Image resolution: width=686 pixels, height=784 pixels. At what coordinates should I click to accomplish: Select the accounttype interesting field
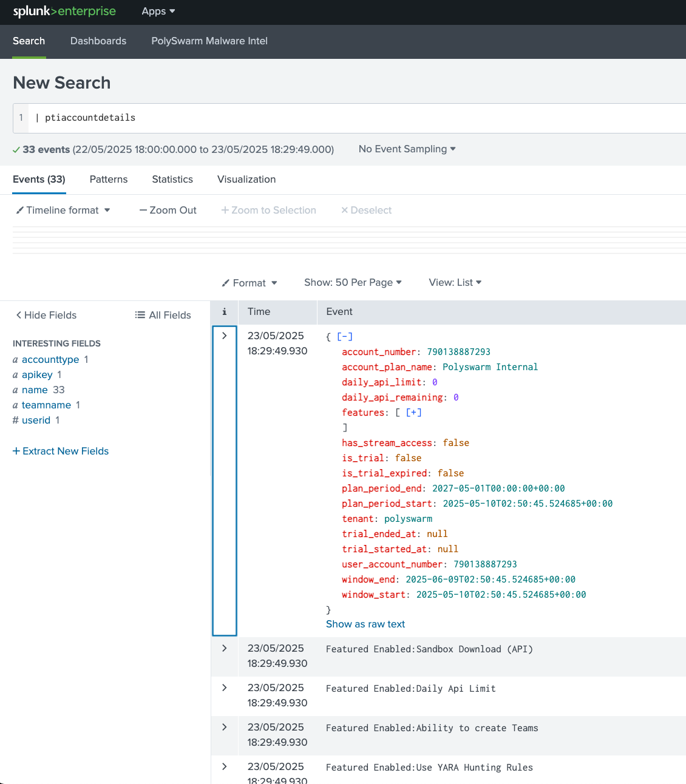[50, 359]
